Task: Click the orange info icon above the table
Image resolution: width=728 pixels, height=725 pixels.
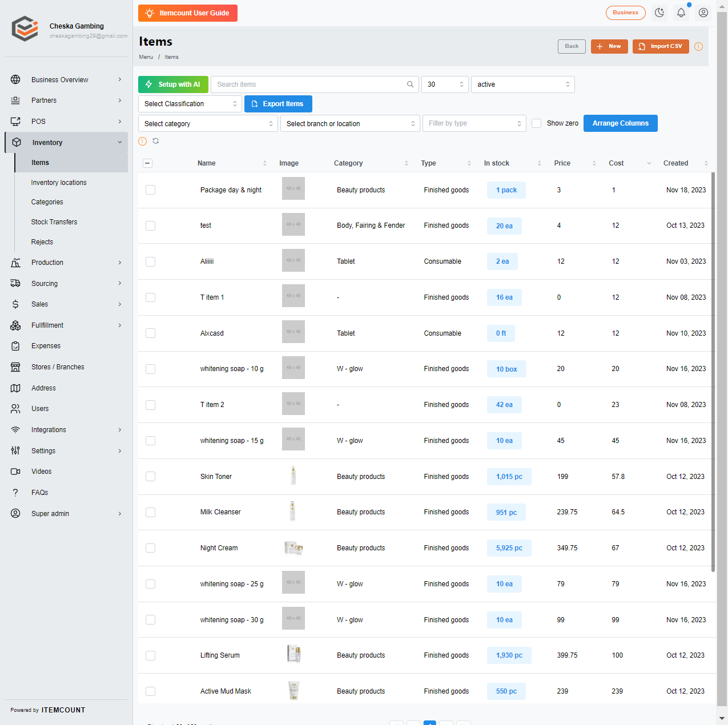Action: tap(143, 141)
